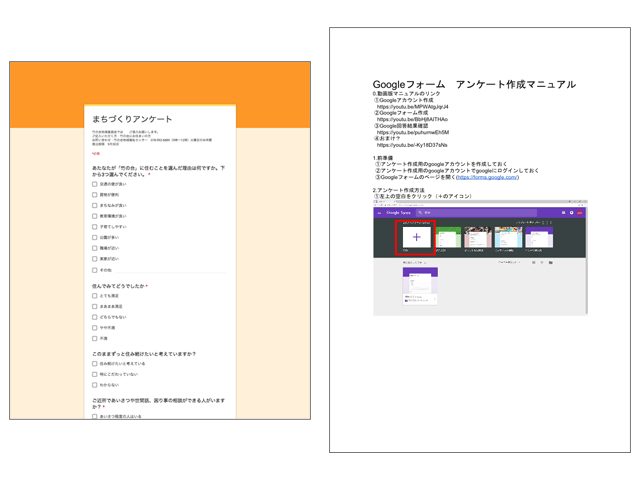This screenshot has width=640, height=480.
Task: Tick the '特にこだわっていない' checkbox
Action: 95,374
